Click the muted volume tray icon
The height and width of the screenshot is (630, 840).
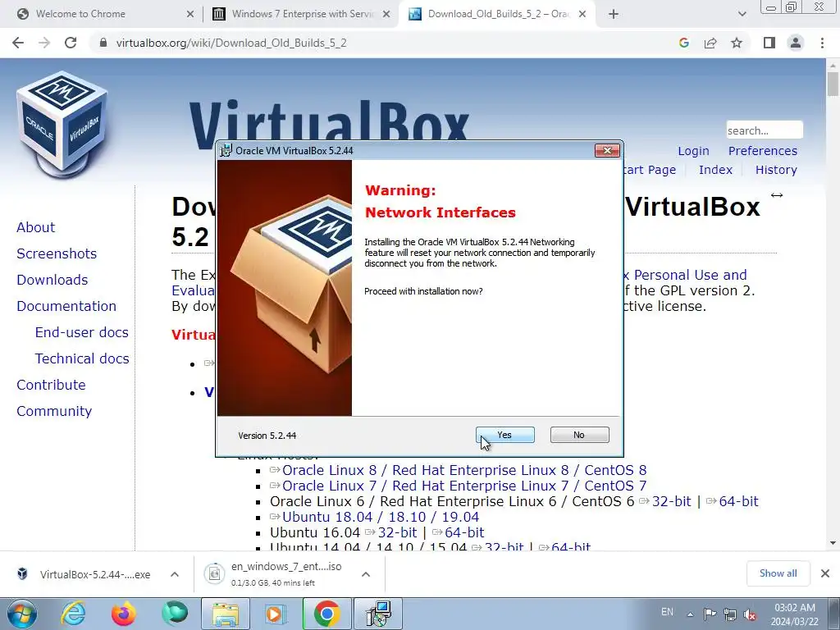750,614
